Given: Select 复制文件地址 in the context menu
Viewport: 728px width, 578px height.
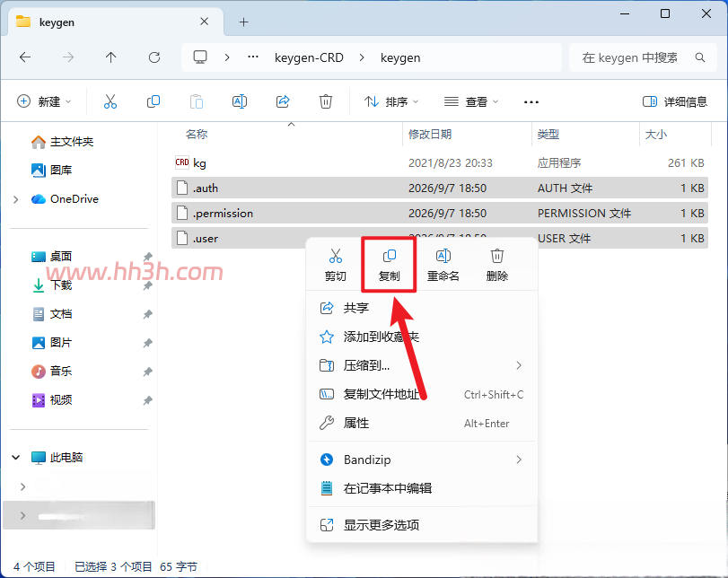Looking at the screenshot, I should (422, 394).
